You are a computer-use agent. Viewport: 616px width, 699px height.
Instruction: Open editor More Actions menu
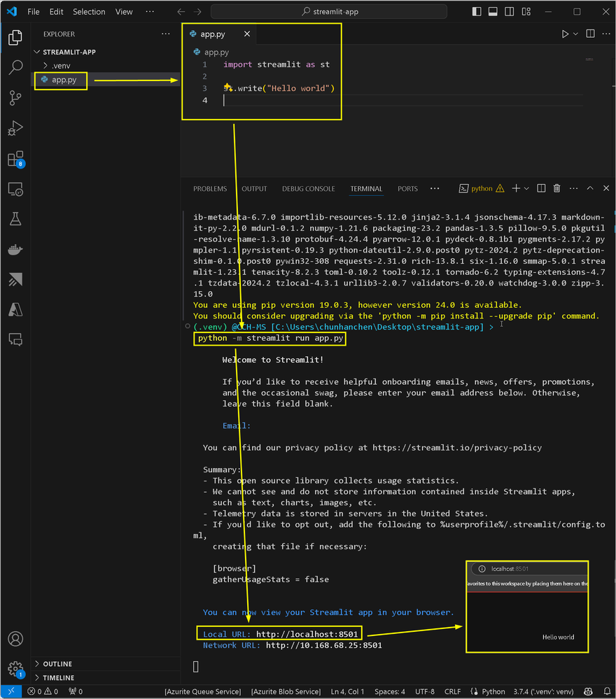(605, 34)
